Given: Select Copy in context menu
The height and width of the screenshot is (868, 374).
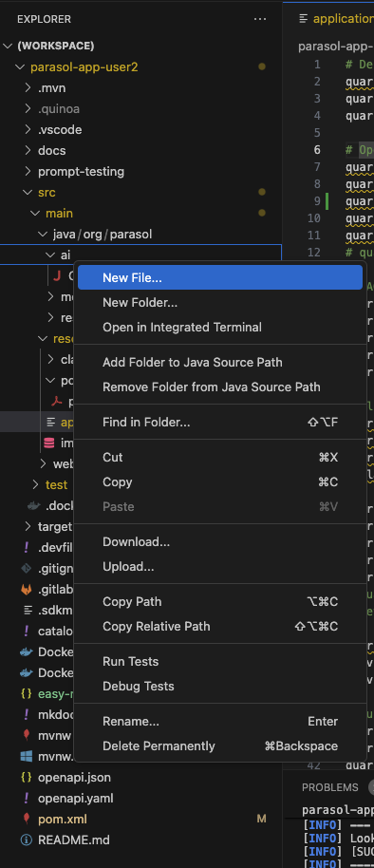Looking at the screenshot, I should (220, 482).
